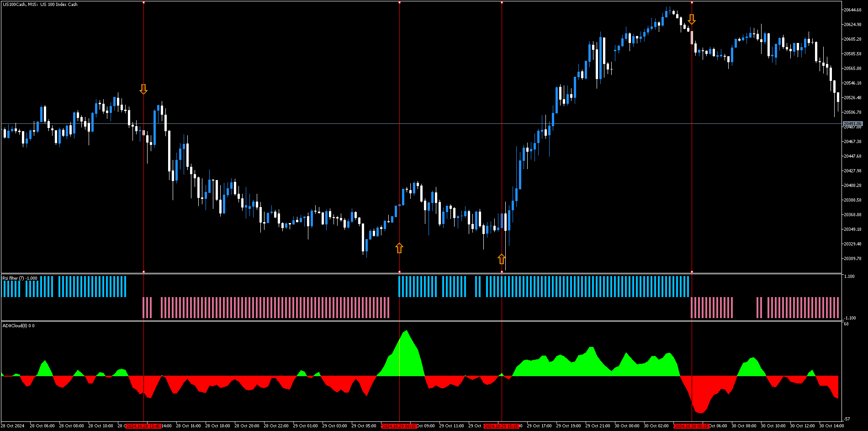Click the down arrow at 28 Oct 13:45
The image size is (868, 431).
[143, 89]
